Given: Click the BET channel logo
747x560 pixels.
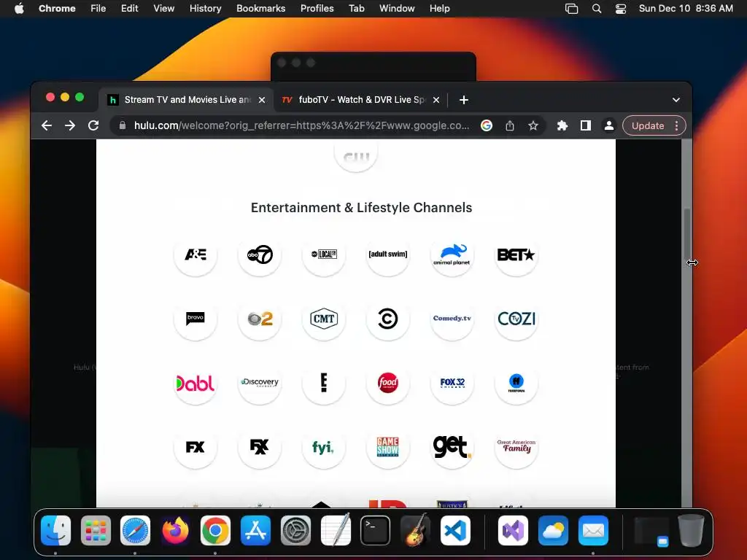Looking at the screenshot, I should 516,254.
